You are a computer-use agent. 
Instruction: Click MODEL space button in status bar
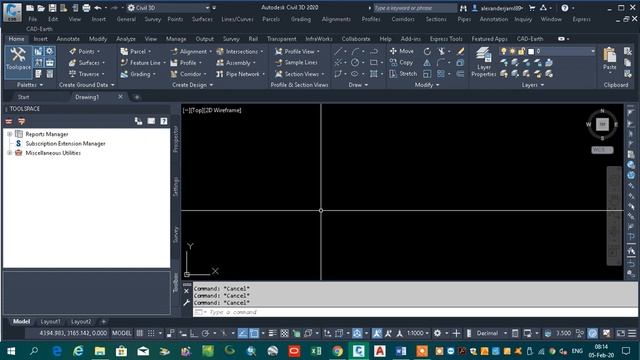[x=122, y=333]
